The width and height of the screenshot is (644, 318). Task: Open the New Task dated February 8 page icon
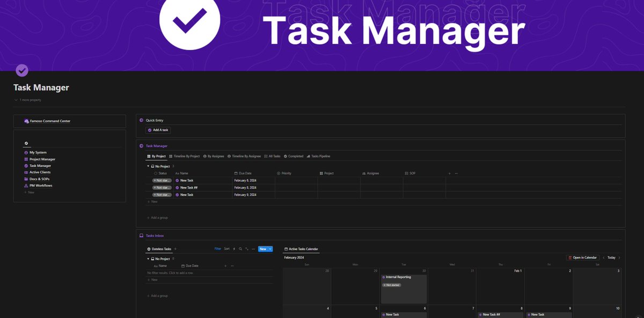[177, 188]
